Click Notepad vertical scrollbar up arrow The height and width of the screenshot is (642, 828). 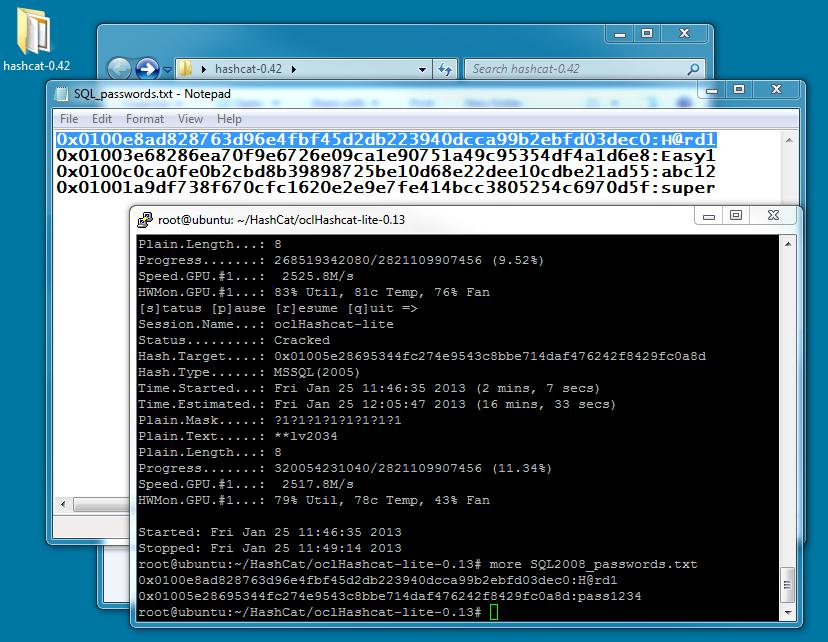(789, 140)
